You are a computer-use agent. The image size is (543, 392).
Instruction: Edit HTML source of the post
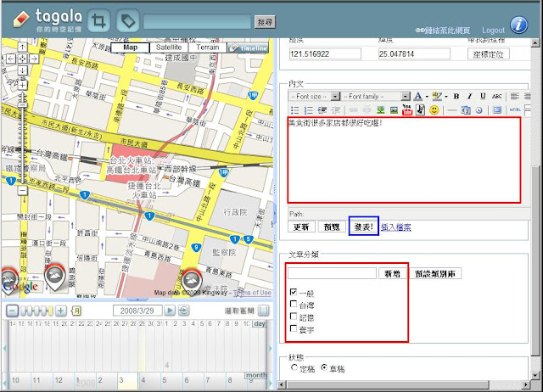(515, 110)
